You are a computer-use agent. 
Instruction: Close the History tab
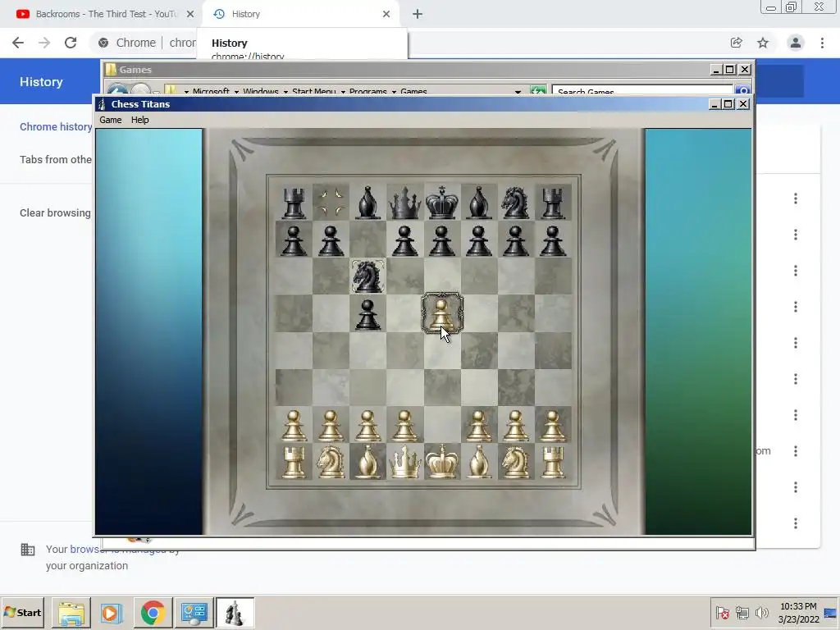(386, 14)
